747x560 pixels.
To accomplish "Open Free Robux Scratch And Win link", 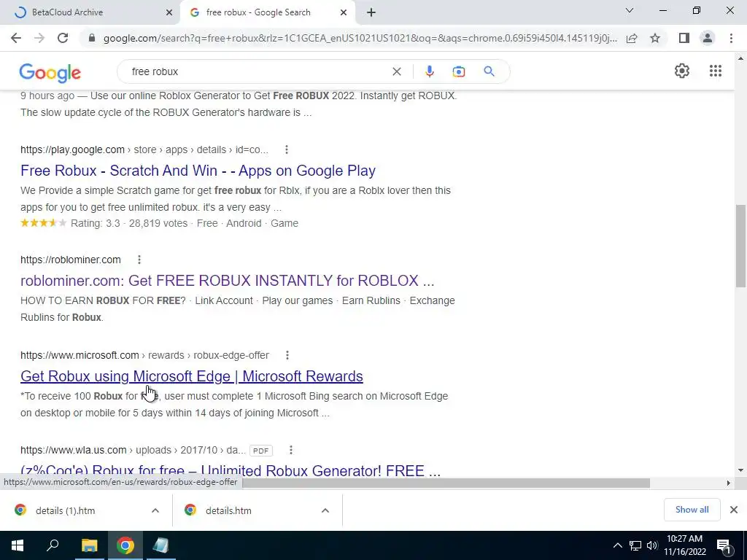I will click(x=198, y=171).
